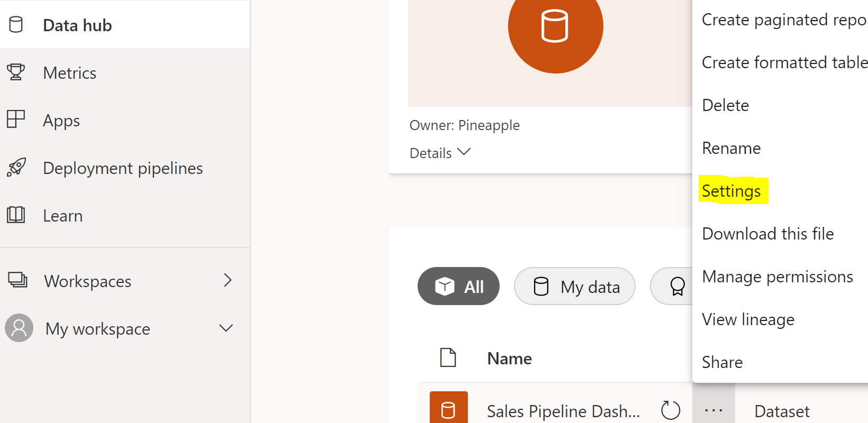The height and width of the screenshot is (423, 868).
Task: Click the refresh icon for Sales Pipeline dataset
Action: click(671, 410)
